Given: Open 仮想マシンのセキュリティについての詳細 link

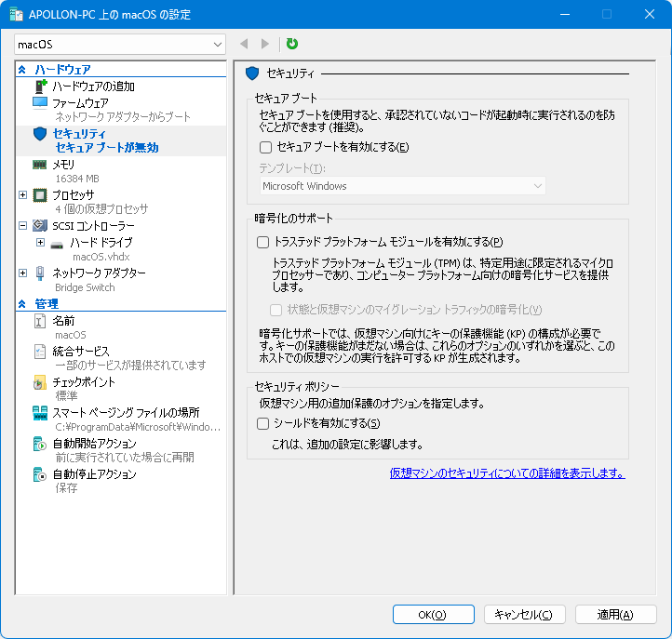Looking at the screenshot, I should pos(507,473).
